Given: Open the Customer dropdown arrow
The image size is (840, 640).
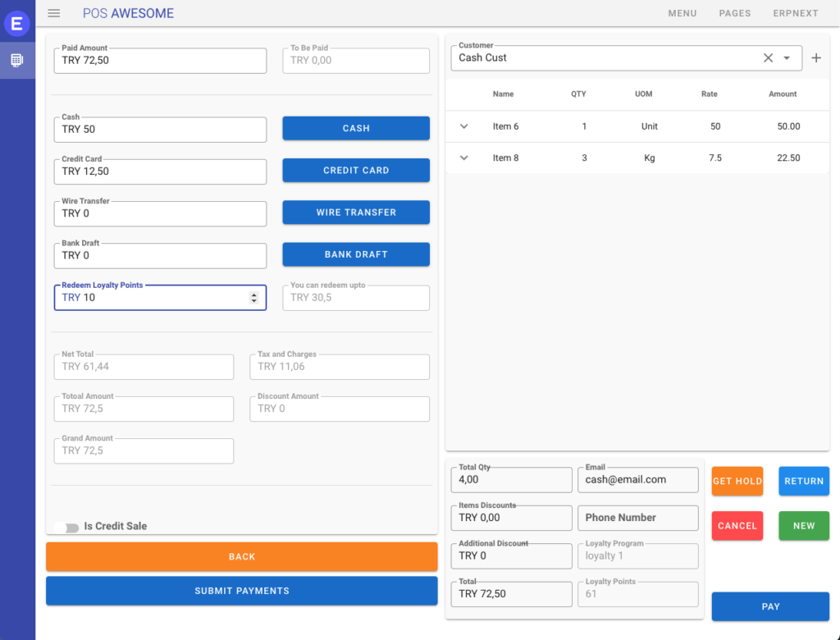Looking at the screenshot, I should tap(787, 58).
